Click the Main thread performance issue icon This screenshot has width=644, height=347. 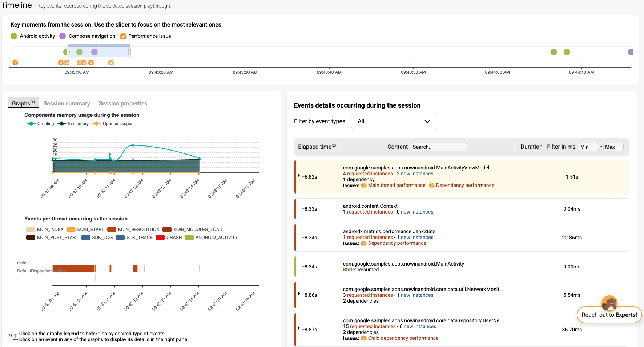point(363,186)
